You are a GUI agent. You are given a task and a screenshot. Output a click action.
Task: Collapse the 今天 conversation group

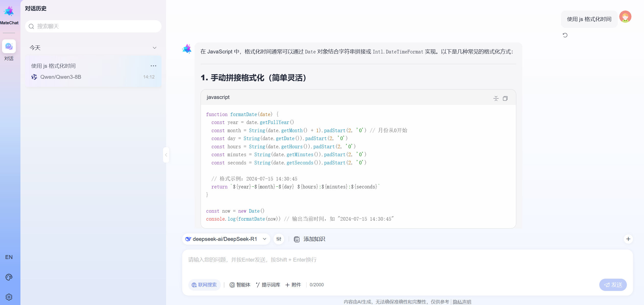pos(155,48)
